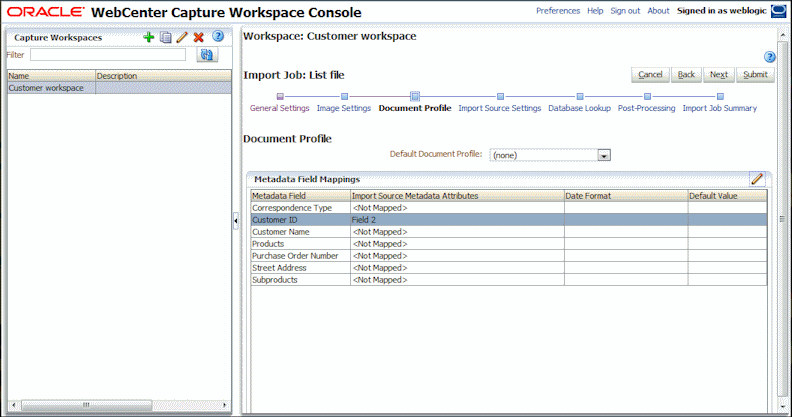
Task: Go to the General Settings train stop
Action: (x=279, y=108)
